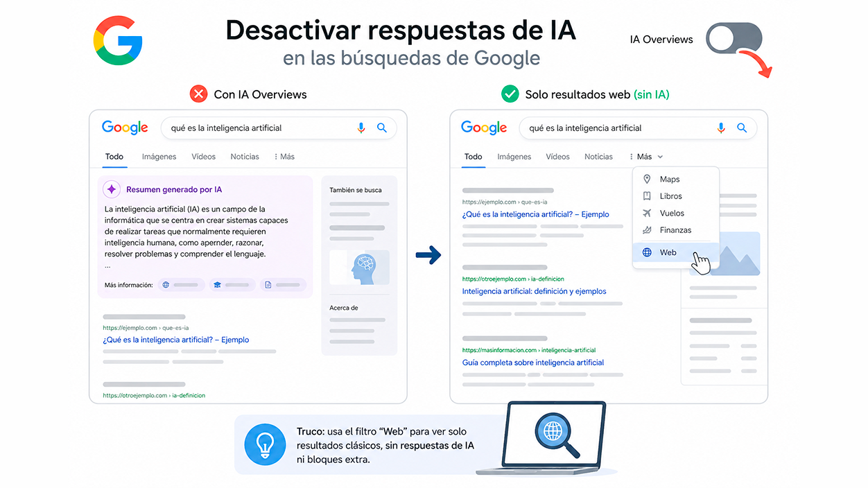Click the sparkle icon beside "Resumen generado por IA"
Image resolution: width=868 pixels, height=488 pixels.
coord(112,189)
